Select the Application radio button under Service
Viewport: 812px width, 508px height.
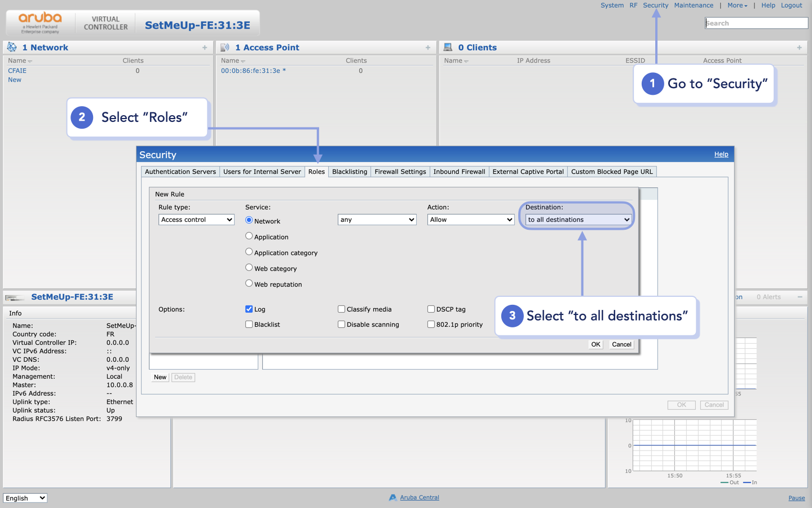249,236
